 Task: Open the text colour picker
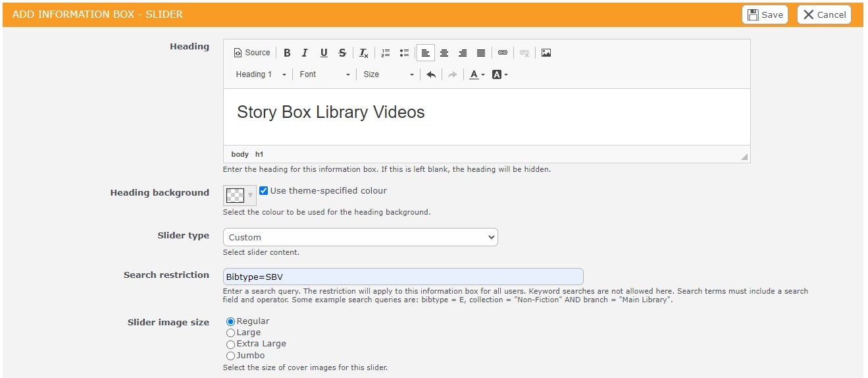tap(476, 74)
